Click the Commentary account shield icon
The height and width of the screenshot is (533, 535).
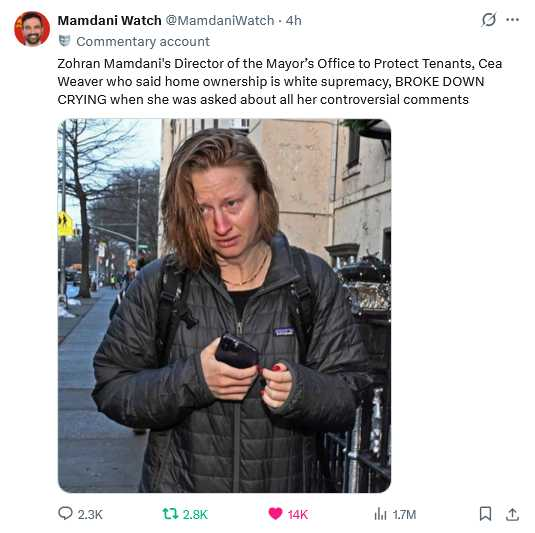64,41
